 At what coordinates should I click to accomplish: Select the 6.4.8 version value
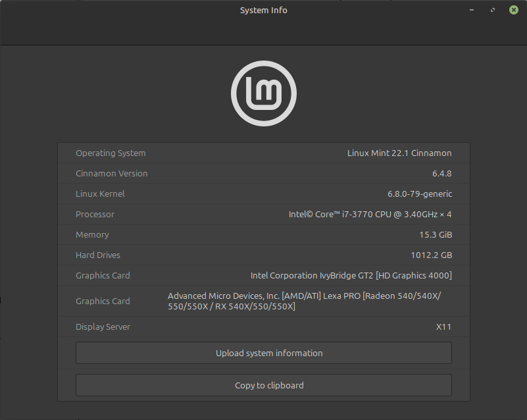point(442,174)
